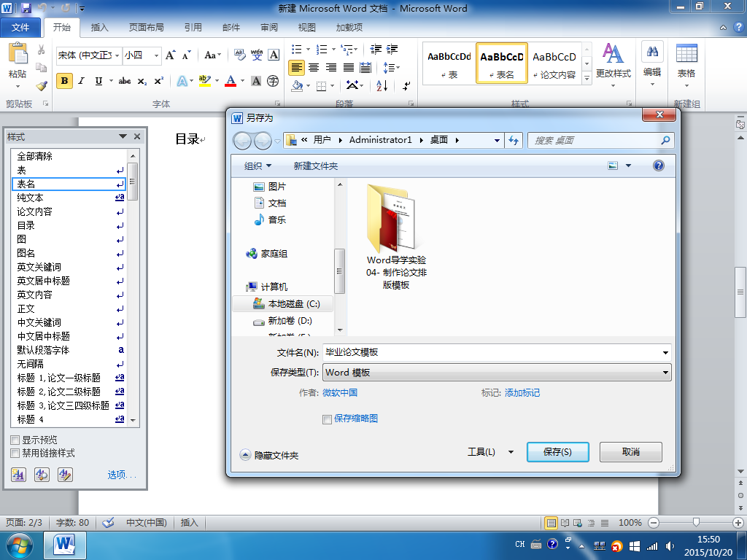Click the Cut scissors icon

[x=42, y=50]
